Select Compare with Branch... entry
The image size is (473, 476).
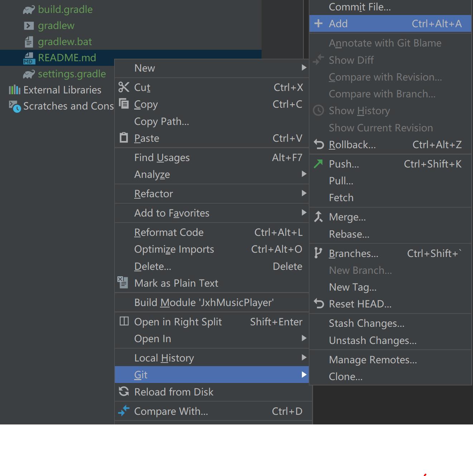[390, 94]
